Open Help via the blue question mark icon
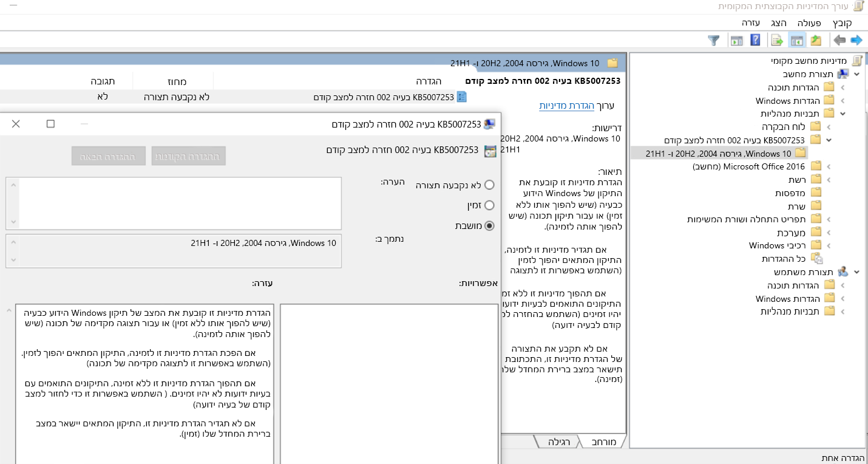The width and height of the screenshot is (868, 464). click(756, 40)
